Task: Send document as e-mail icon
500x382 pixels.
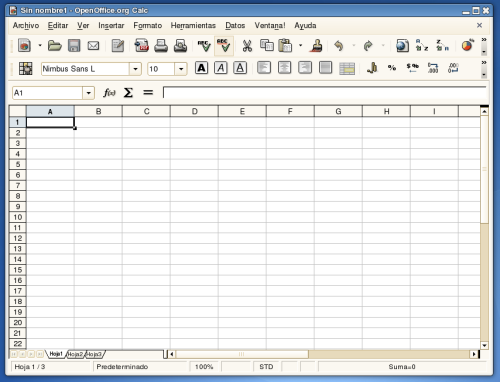Action: click(93, 45)
